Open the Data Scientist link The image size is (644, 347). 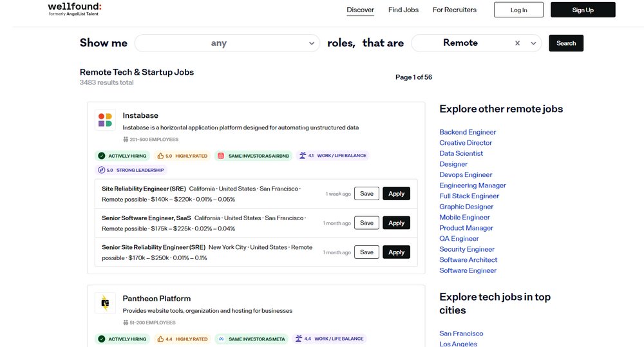pyautogui.click(x=461, y=154)
